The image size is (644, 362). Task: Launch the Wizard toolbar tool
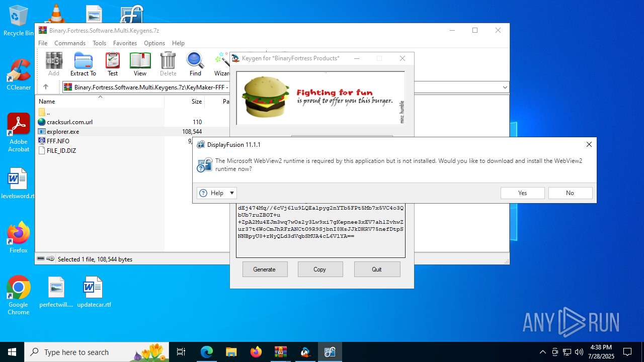click(221, 64)
